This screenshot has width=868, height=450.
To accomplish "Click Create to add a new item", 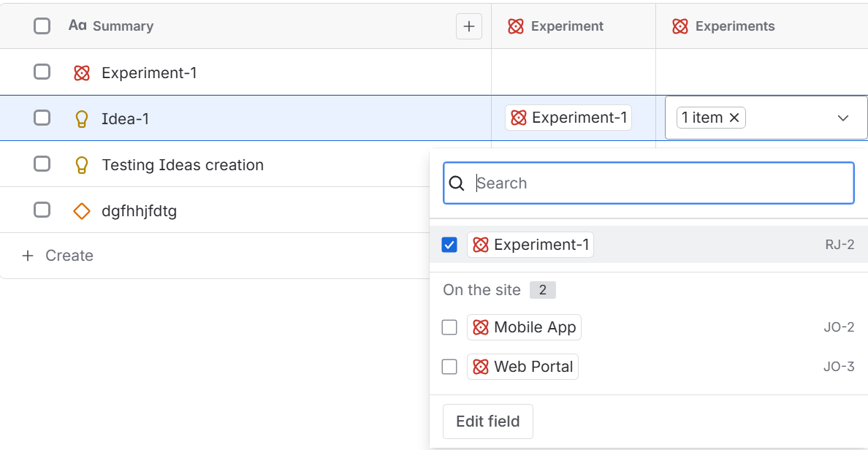I will coord(69,256).
